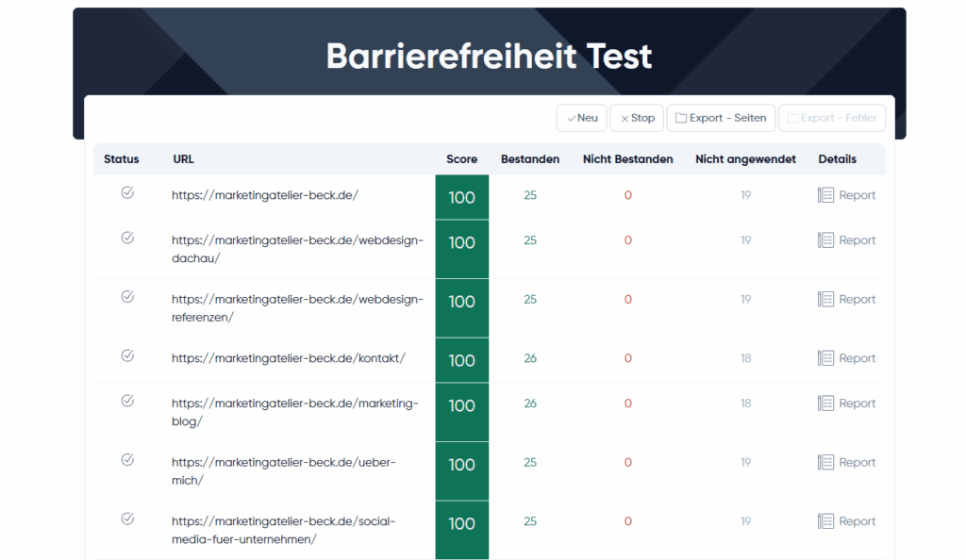Image resolution: width=966 pixels, height=560 pixels.
Task: Click status checkmark for kontakt row
Action: pos(127,355)
